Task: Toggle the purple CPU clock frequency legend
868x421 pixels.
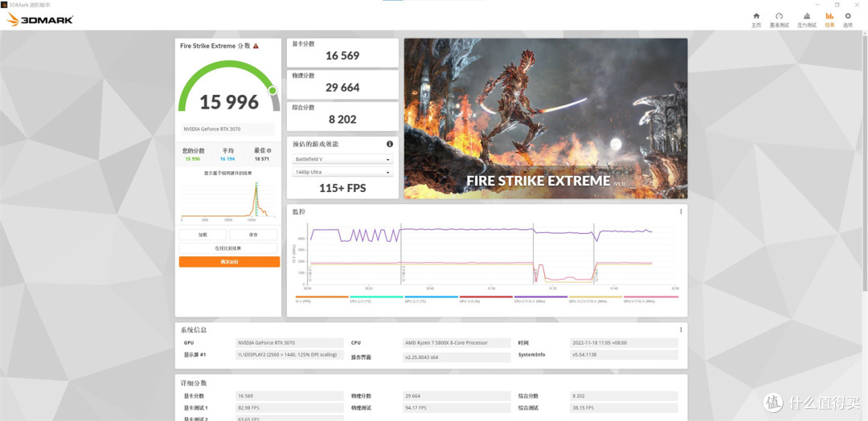Action: [541, 300]
